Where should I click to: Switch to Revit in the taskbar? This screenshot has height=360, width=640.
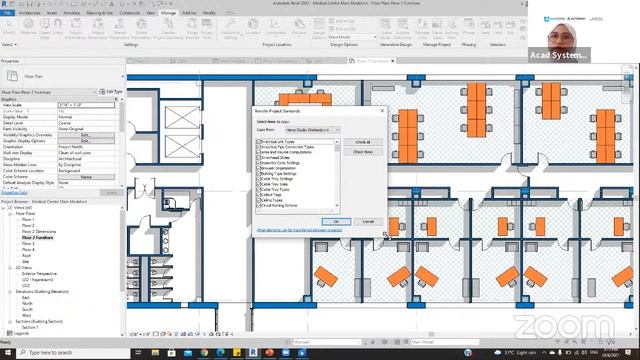click(253, 352)
